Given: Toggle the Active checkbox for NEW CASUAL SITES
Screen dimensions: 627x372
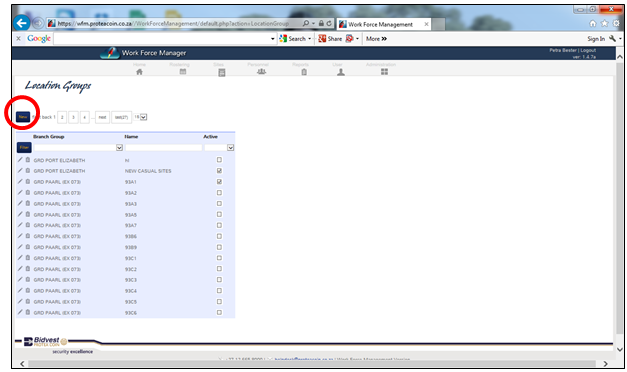Looking at the screenshot, I should (219, 170).
